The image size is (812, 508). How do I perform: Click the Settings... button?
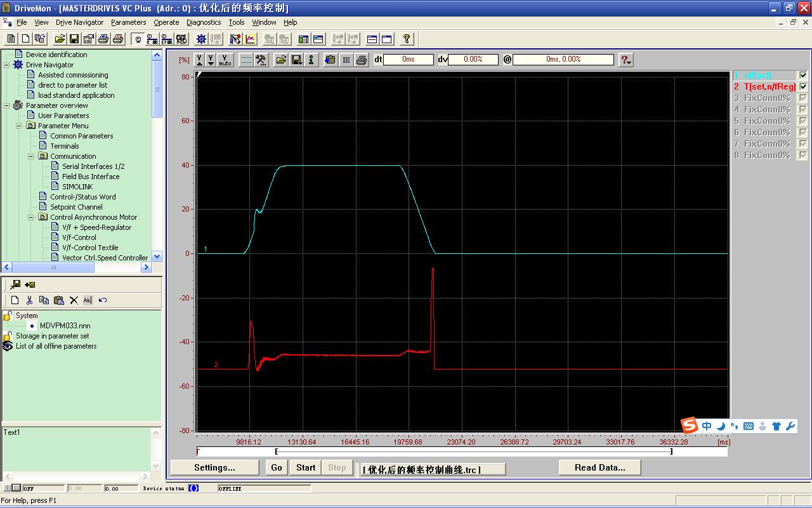point(214,468)
